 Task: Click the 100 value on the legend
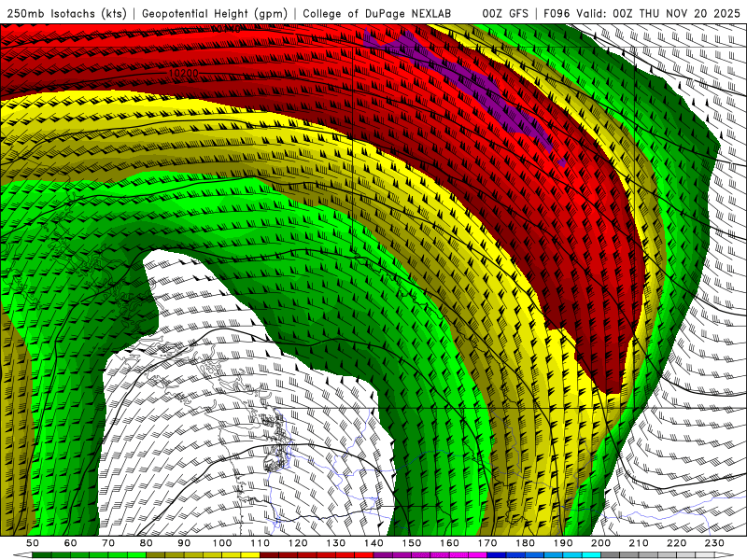222,543
